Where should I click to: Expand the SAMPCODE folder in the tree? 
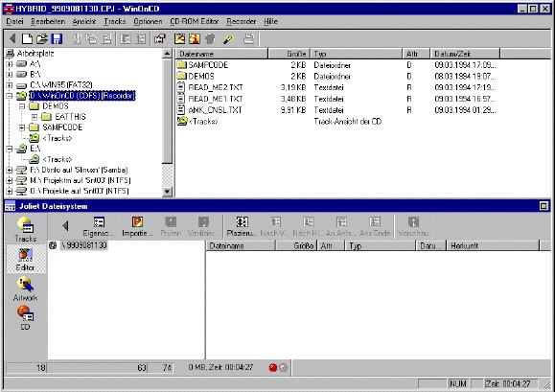(x=22, y=127)
